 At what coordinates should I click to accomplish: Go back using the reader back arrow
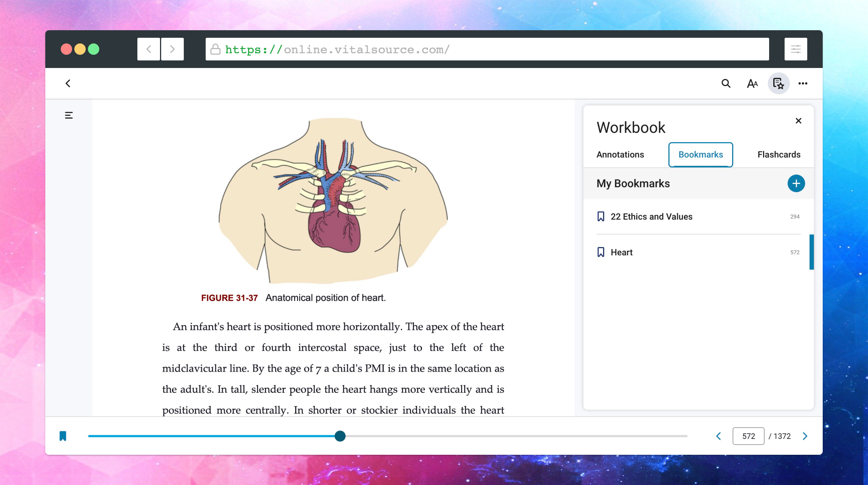(68, 83)
